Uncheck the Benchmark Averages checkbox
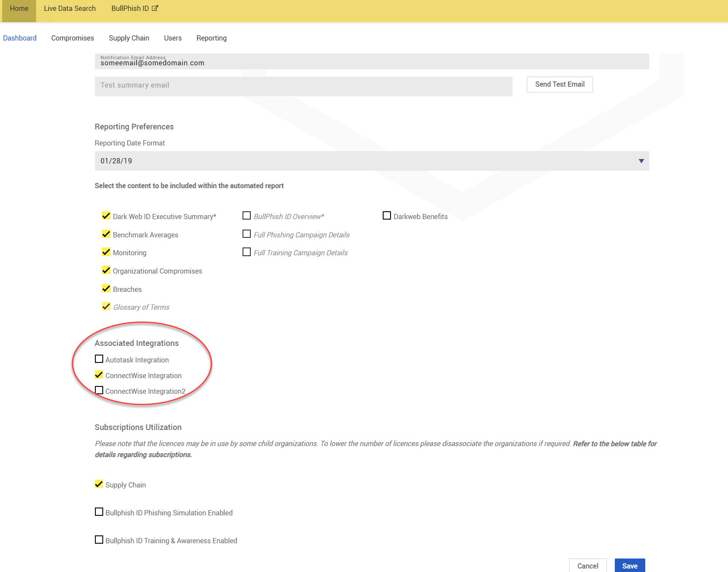Screen dimensions: 728x572 tap(106, 234)
